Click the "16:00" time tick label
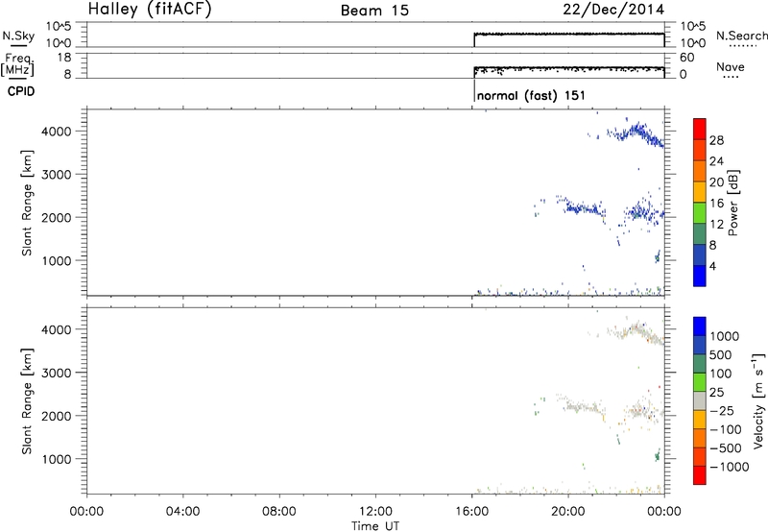 pos(471,512)
